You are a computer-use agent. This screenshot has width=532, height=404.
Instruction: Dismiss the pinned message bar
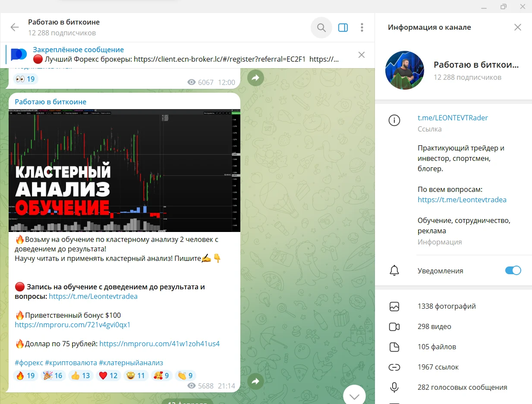(362, 55)
